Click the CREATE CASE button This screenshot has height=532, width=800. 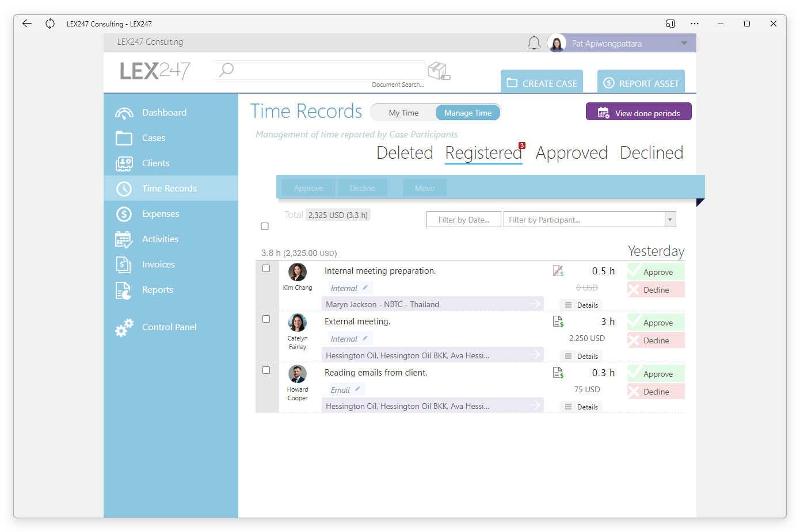click(542, 82)
